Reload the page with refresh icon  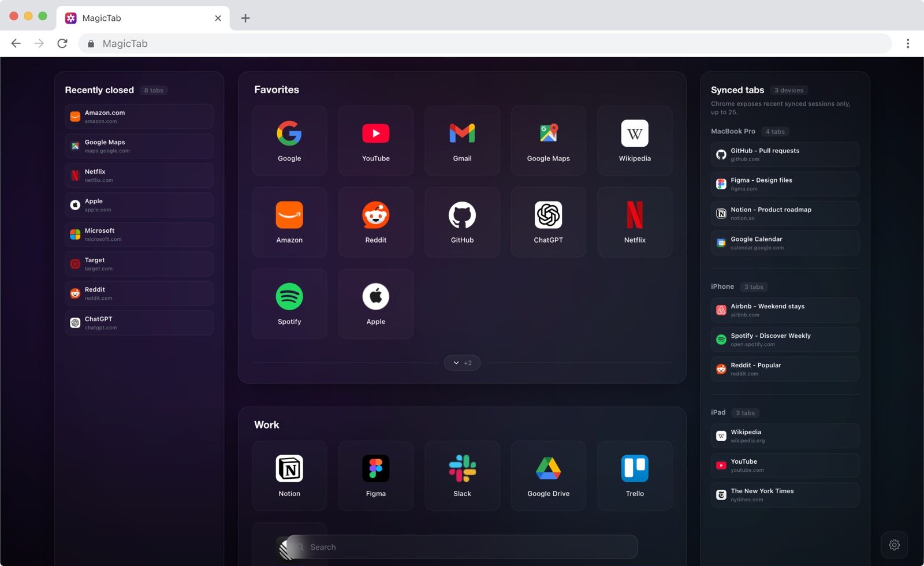[x=62, y=43]
